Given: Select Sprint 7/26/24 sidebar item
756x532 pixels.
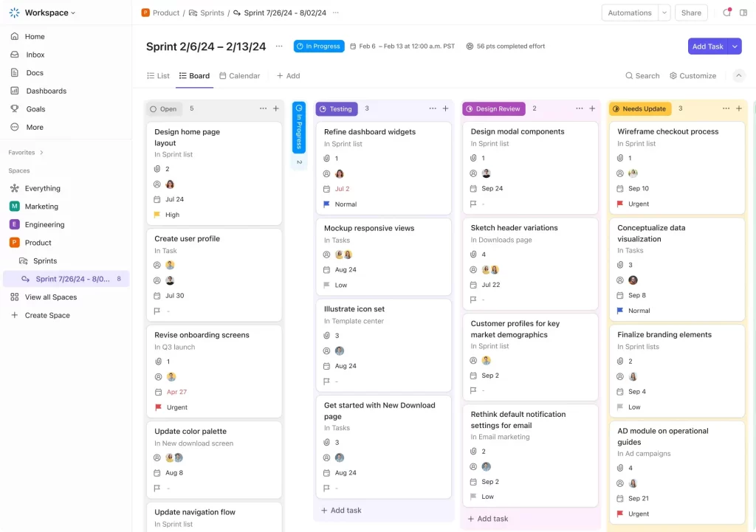Looking at the screenshot, I should tap(66, 279).
